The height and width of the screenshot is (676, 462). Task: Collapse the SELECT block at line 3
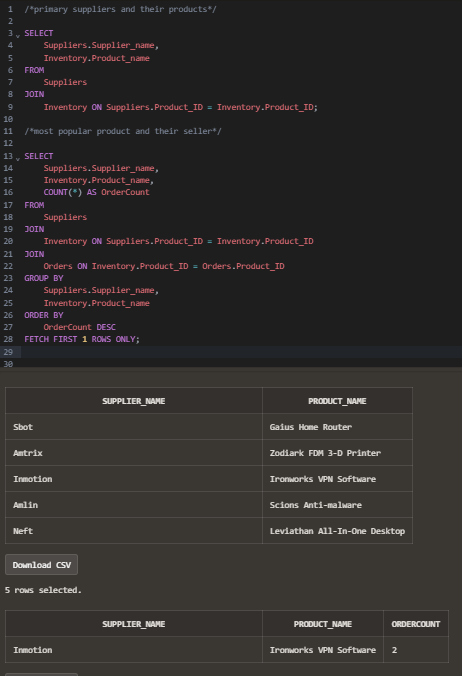pyautogui.click(x=18, y=35)
